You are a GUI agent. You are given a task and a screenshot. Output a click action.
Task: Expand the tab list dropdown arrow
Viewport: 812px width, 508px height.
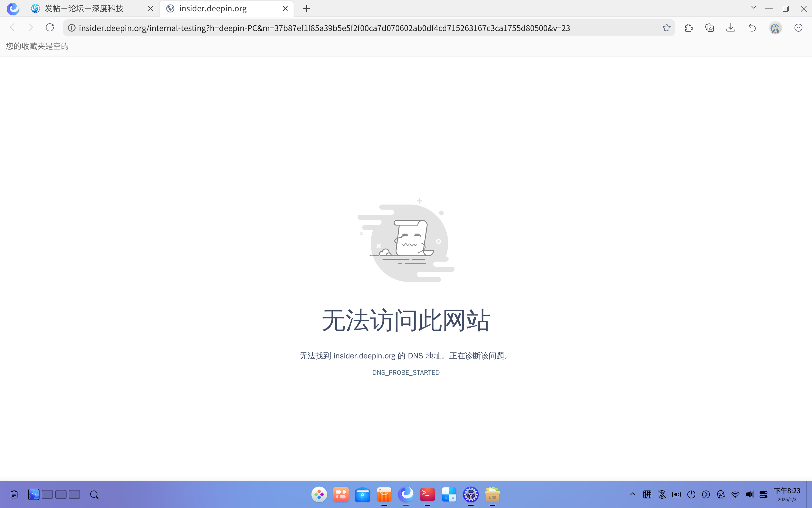pos(754,7)
